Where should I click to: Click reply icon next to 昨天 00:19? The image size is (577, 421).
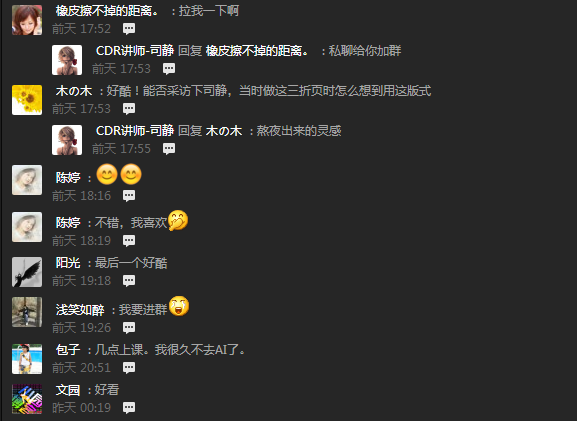click(129, 408)
